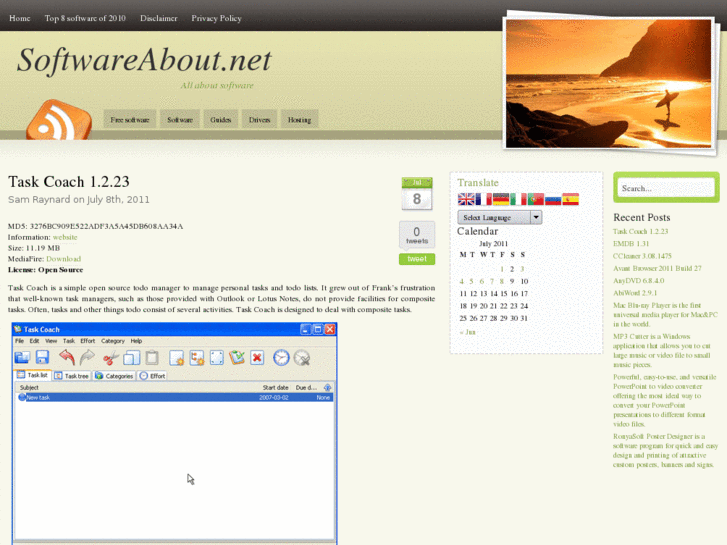
Task: Open recent post EMDB 1.31
Action: pyautogui.click(x=631, y=244)
